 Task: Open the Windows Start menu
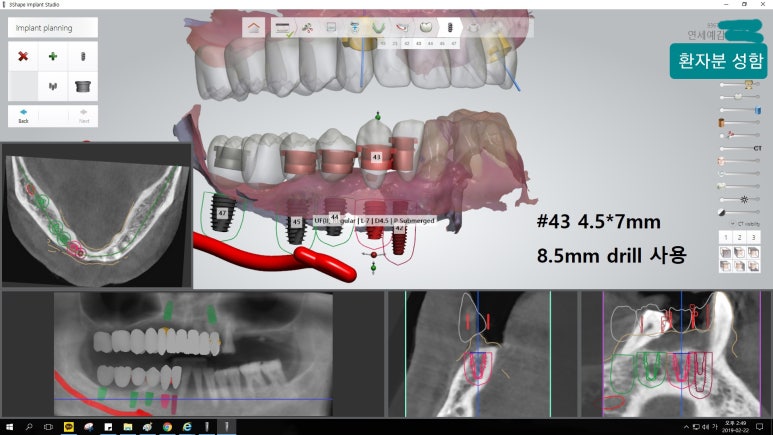tap(10, 427)
